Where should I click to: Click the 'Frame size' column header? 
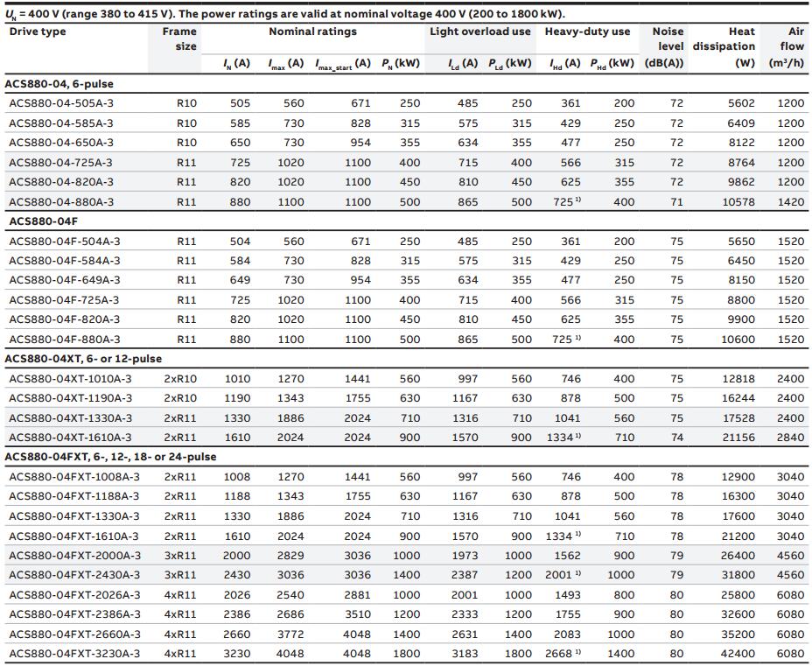(x=179, y=39)
